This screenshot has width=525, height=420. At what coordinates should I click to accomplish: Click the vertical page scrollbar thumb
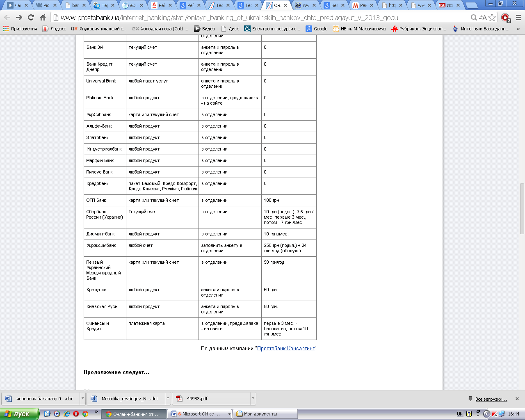tap(522, 208)
